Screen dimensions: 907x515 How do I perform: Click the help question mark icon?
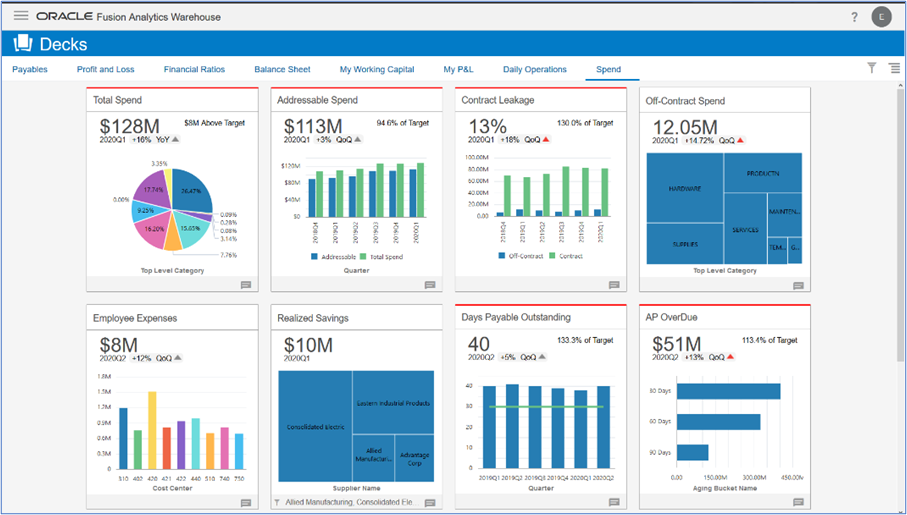(854, 17)
